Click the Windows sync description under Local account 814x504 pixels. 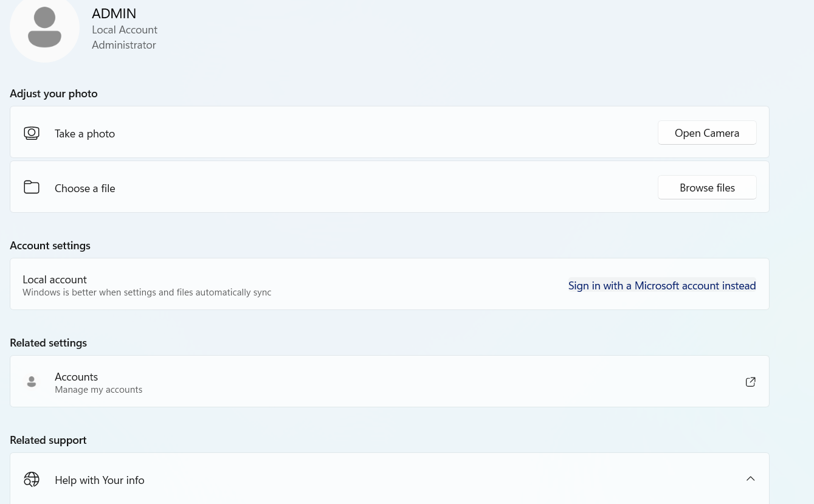tap(147, 292)
